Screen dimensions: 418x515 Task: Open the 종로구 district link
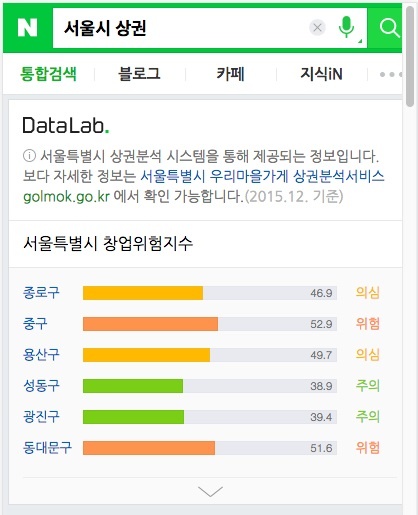[x=41, y=293]
